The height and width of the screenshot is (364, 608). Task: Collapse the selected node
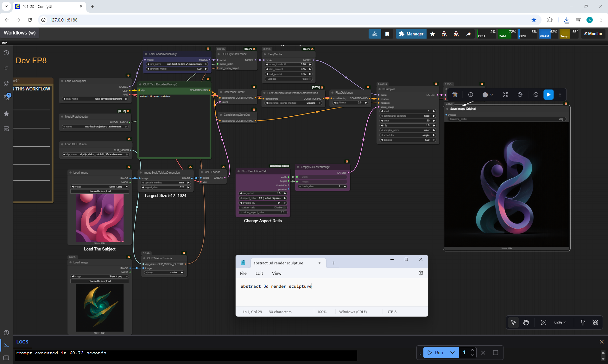pos(505,95)
